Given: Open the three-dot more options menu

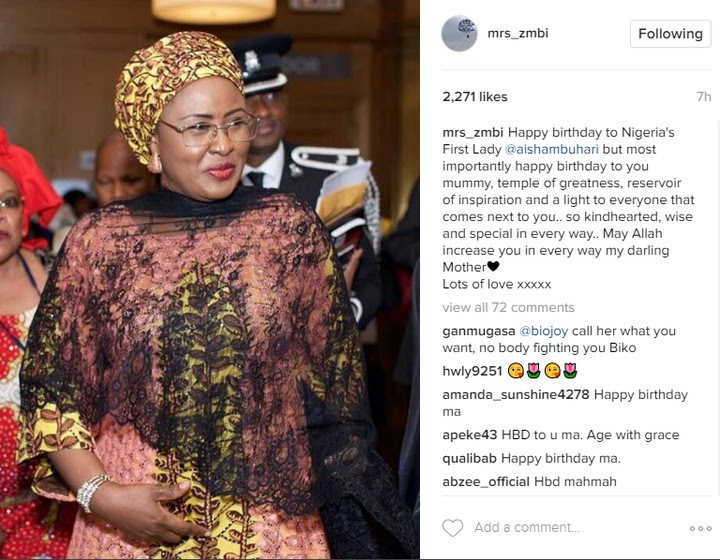Looking at the screenshot, I should tap(701, 529).
